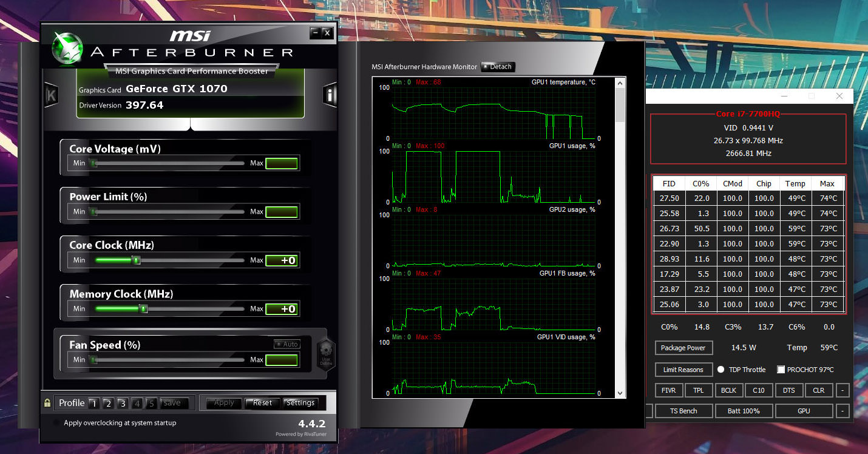Click the Core i7-7700HQ title text
Screen dimensions: 868x454
[x=748, y=114]
